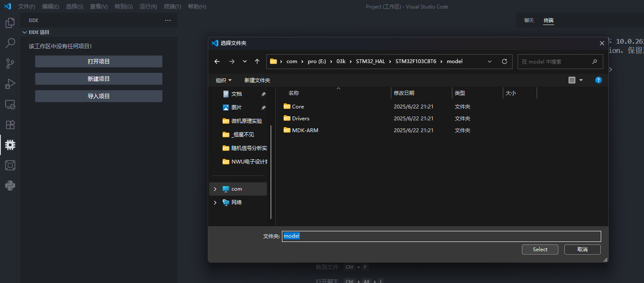Image resolution: width=644 pixels, height=283 pixels.
Task: Open the Search view icon
Action: [10, 43]
